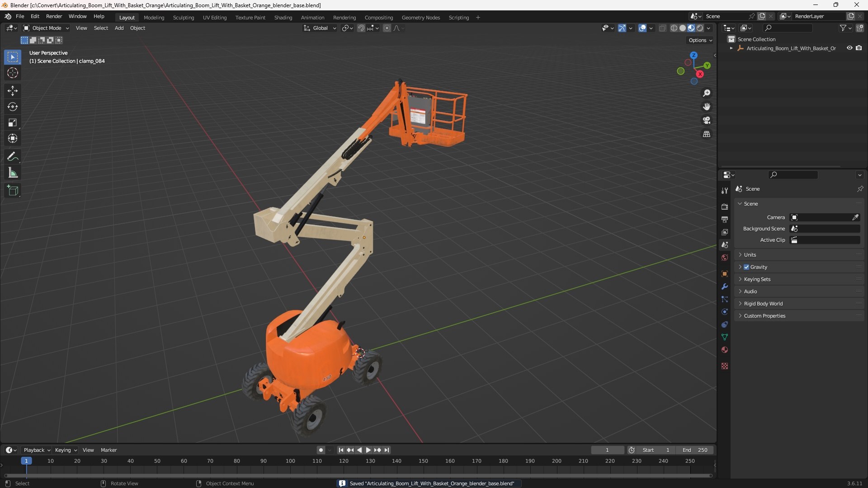Switch orthographic/perspective grid icon
Screen dimensions: 868x488
pos(707,134)
